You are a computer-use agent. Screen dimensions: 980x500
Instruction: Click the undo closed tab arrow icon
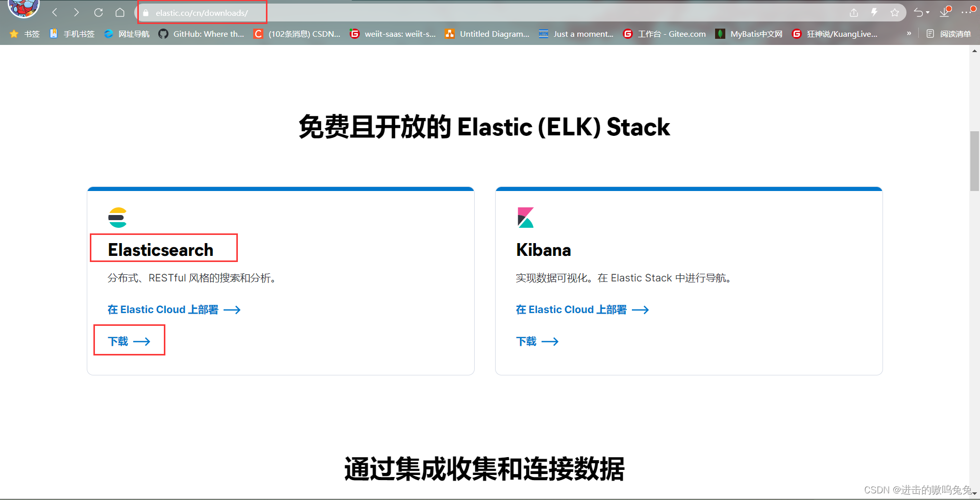tap(918, 13)
